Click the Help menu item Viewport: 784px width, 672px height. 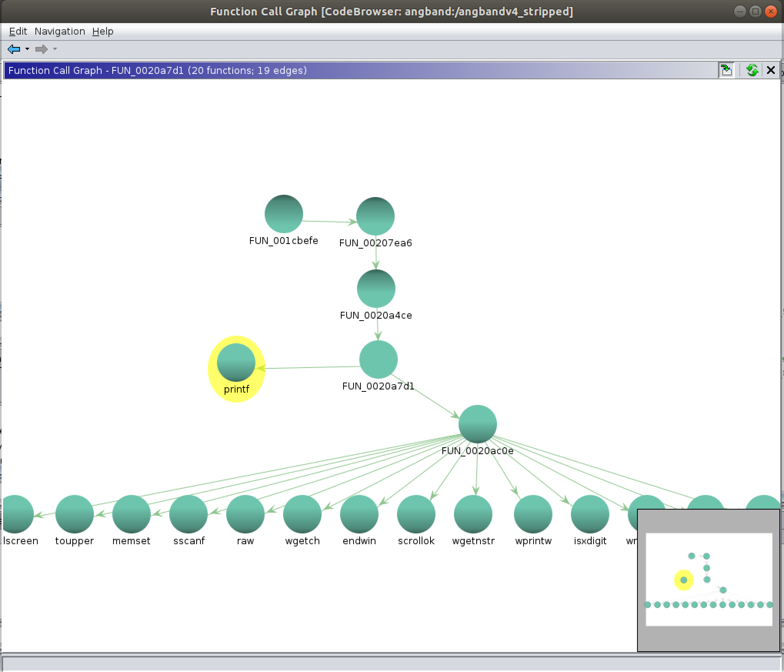(103, 31)
